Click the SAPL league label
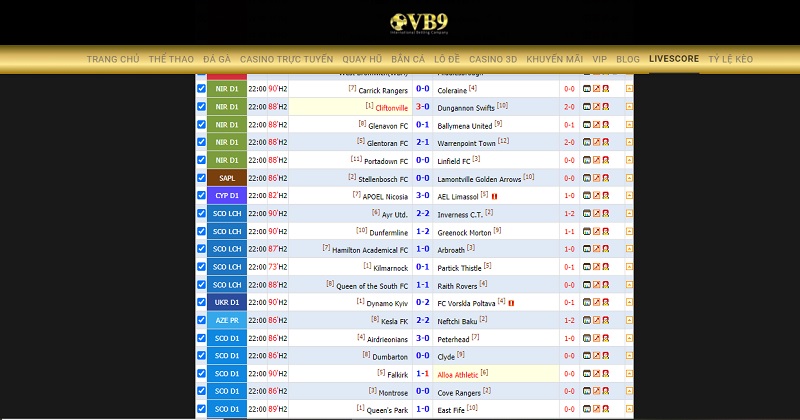 [227, 178]
